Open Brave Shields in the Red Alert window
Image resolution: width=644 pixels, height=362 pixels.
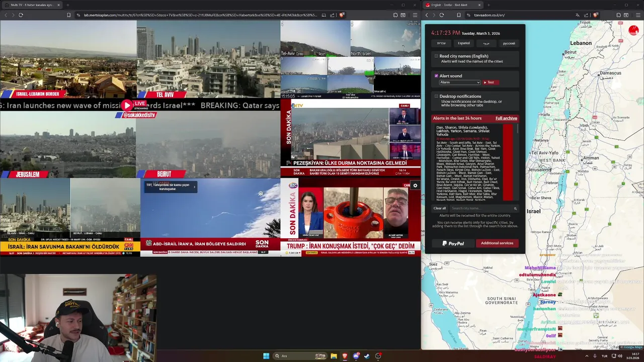point(595,15)
